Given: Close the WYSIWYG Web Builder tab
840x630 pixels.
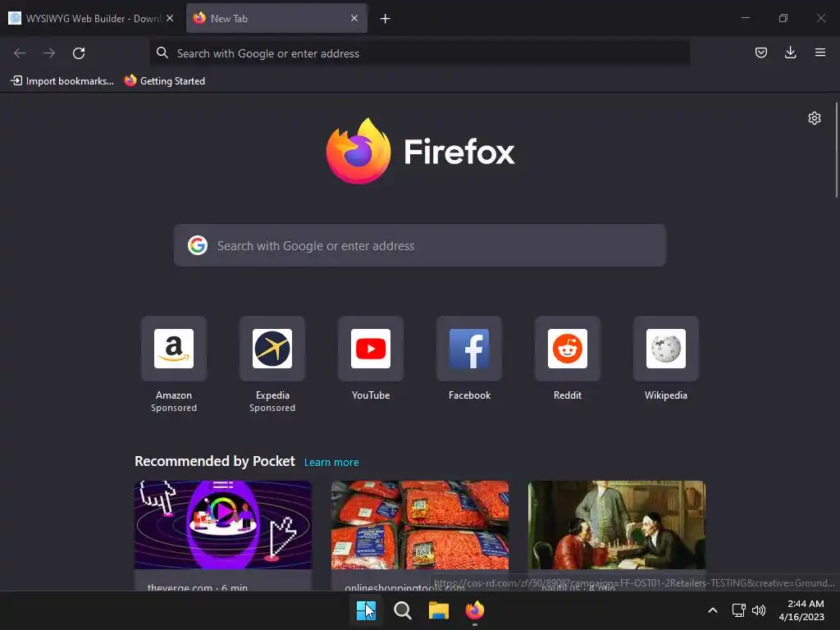Looking at the screenshot, I should pyautogui.click(x=170, y=18).
